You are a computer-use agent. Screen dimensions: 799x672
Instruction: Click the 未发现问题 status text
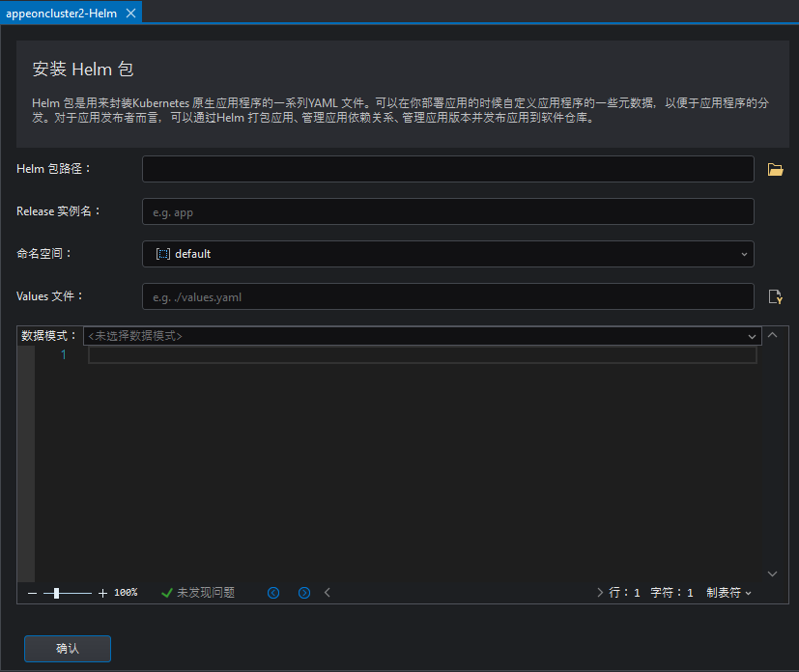(206, 593)
